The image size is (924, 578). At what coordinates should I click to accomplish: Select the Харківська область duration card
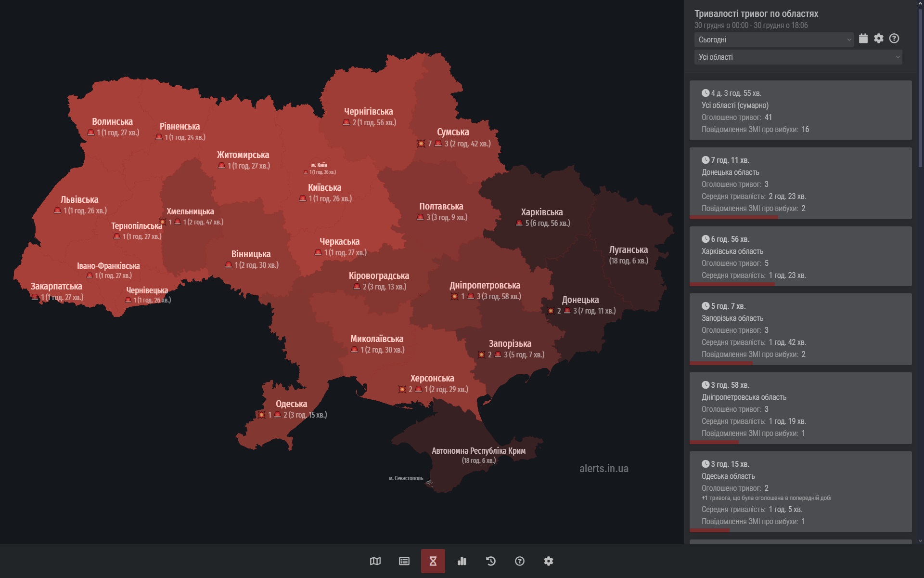800,257
